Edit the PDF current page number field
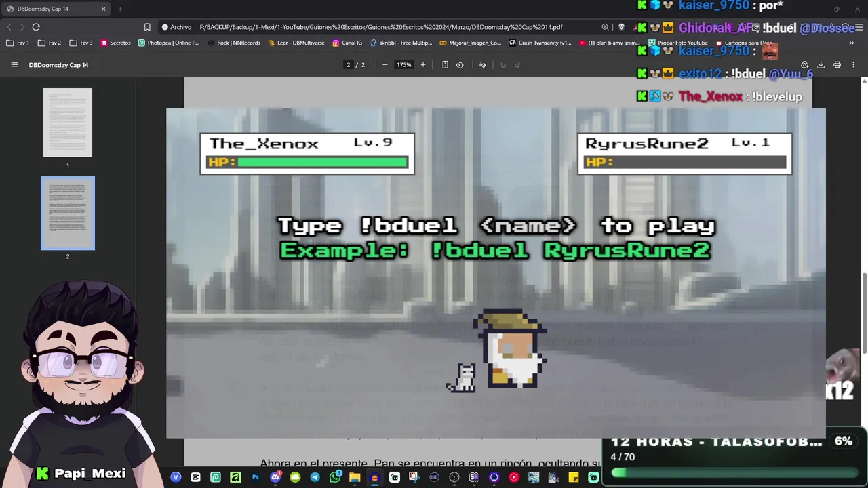 (349, 65)
